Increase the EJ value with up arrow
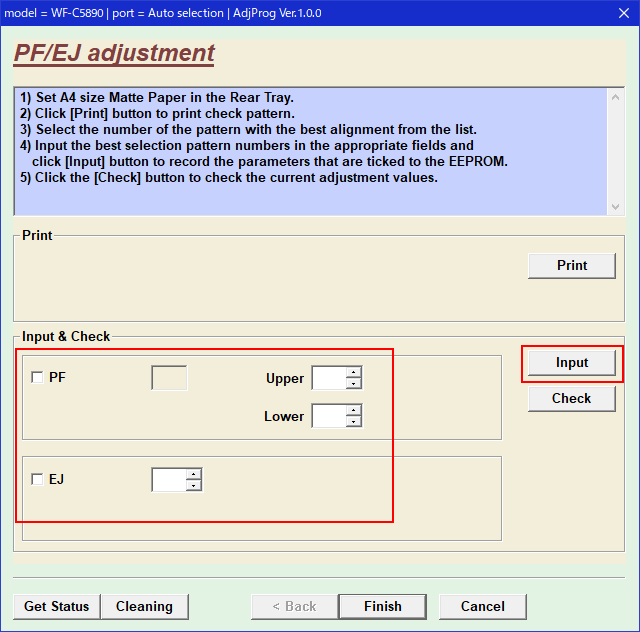640x632 pixels. (x=193, y=474)
